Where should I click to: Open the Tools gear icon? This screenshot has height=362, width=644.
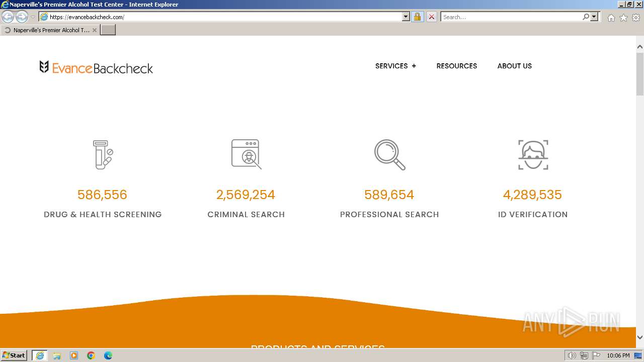coord(636,18)
